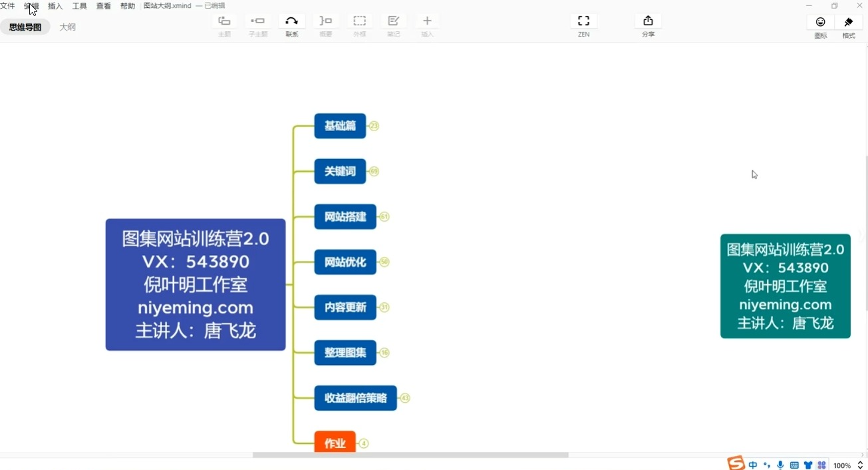The image size is (868, 470).
Task: Expand the 关键词 branch with 69 subtopics
Action: coord(374,171)
